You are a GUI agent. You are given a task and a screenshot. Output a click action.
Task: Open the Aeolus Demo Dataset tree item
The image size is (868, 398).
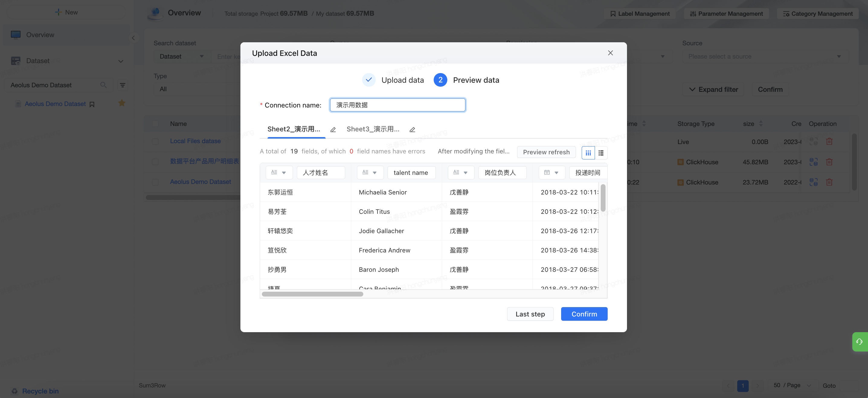[55, 104]
